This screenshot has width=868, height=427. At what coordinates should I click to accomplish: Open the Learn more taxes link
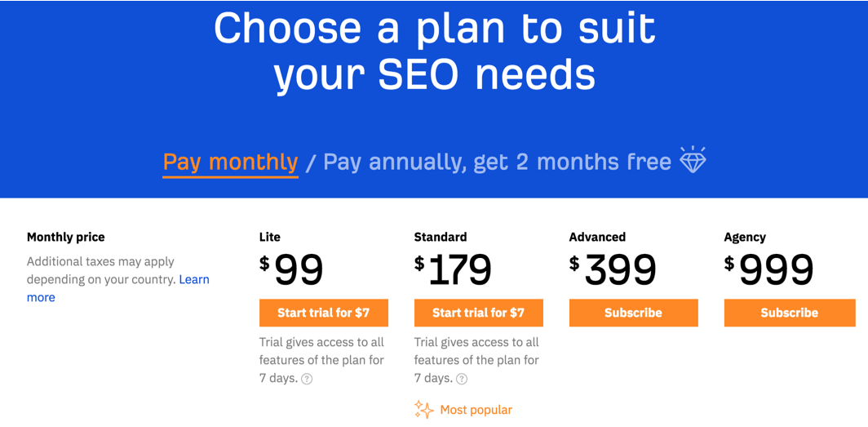pyautogui.click(x=118, y=288)
